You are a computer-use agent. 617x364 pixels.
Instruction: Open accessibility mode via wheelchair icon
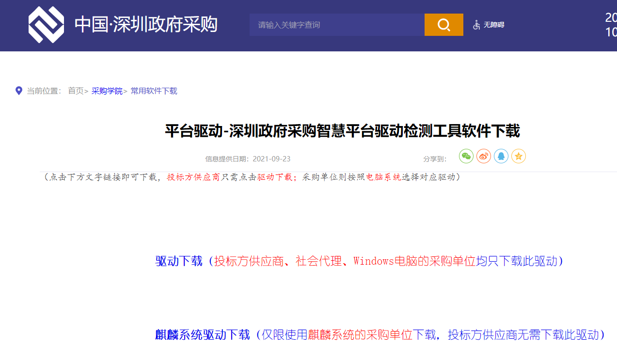[x=475, y=24]
